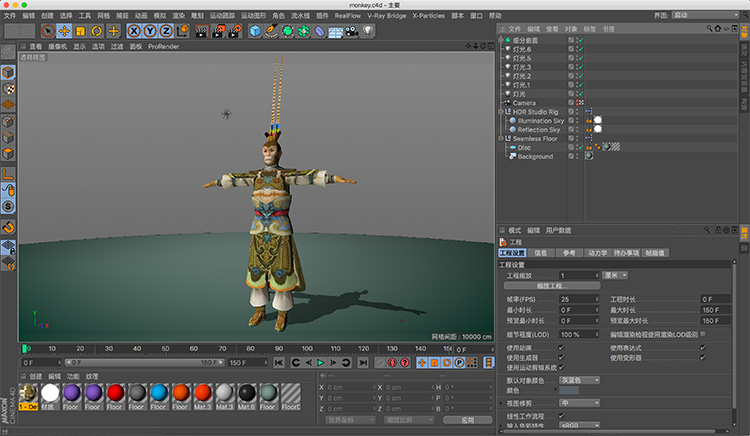Viewport: 750px width, 436px height.
Task: Select the Camera object in tree
Action: click(524, 103)
